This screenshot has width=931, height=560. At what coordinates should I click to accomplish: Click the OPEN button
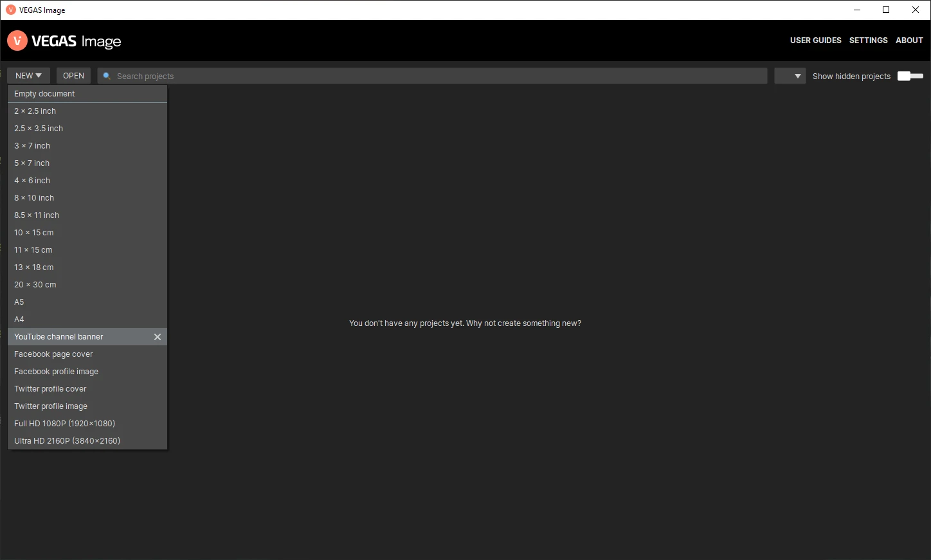pos(74,76)
